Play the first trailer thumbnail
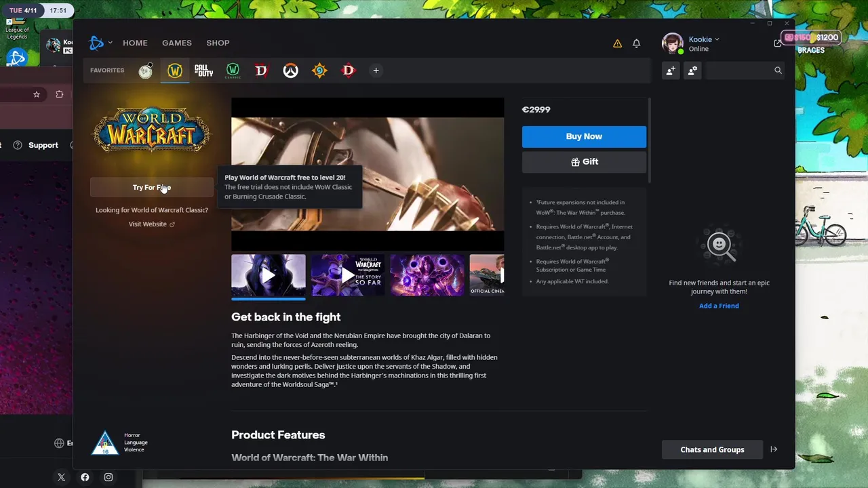Screen dimensions: 868x488 tap(269, 275)
